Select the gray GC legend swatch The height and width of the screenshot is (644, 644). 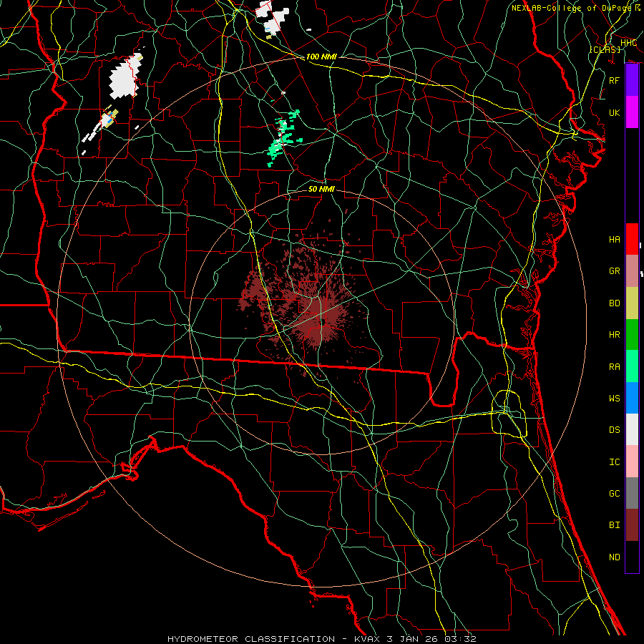click(x=632, y=493)
